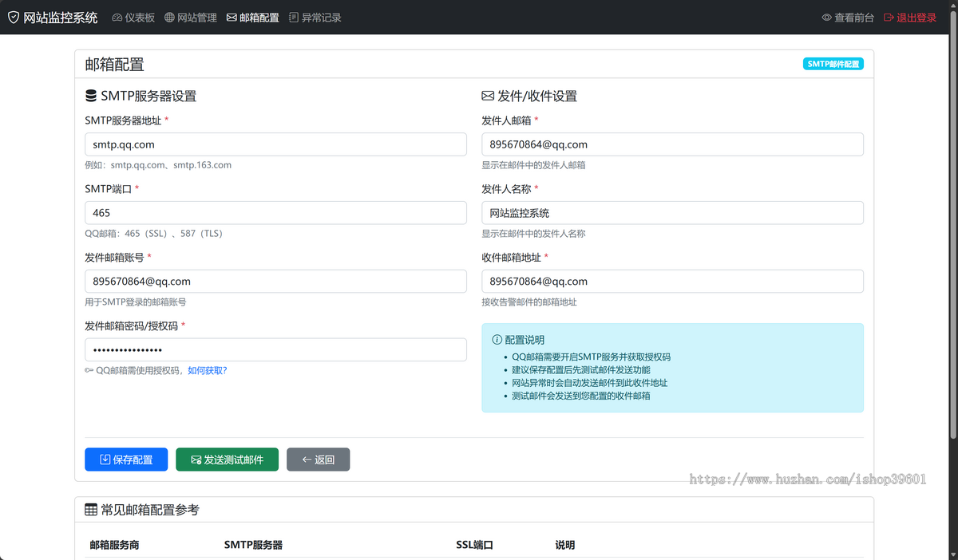Click the eye icon next to 查看前台
The width and height of the screenshot is (958, 560).
[x=828, y=16]
